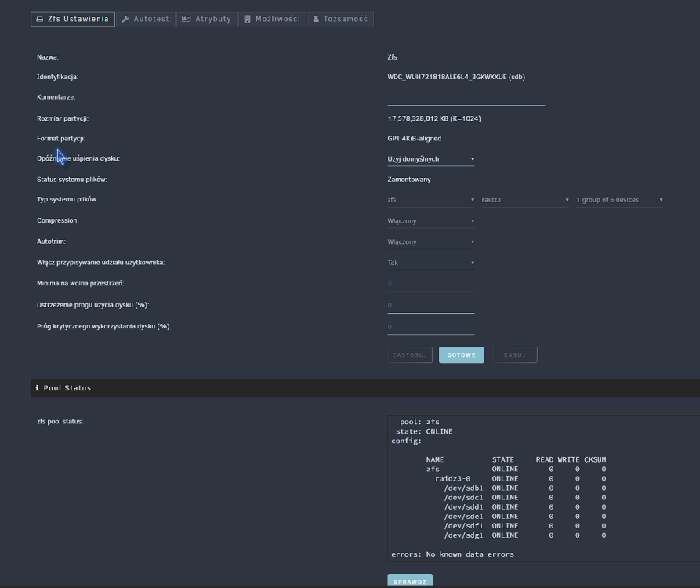
Task: Click the GPT 4KiB-aligned text
Action: 415,139
